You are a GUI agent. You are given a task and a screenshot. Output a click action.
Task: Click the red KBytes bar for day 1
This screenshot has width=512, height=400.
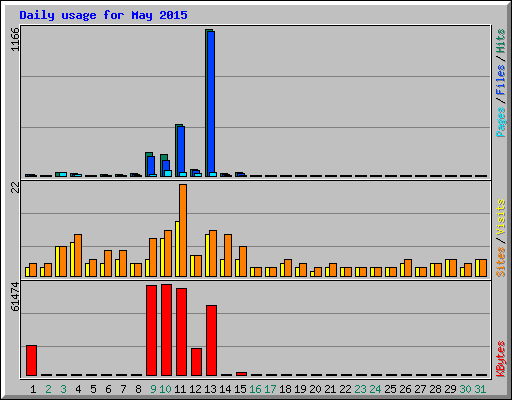[31, 360]
